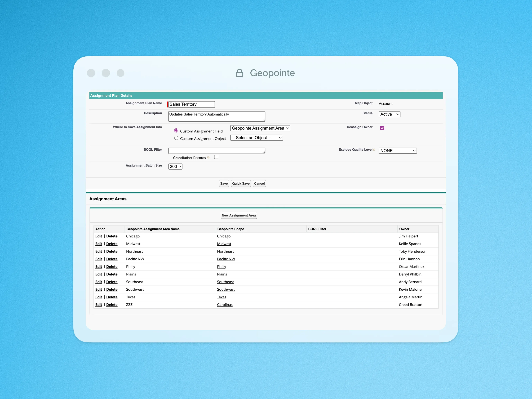Viewport: 532px width, 399px height.
Task: Click the help icon beside Exclude Quality Level
Action: [x=374, y=150]
